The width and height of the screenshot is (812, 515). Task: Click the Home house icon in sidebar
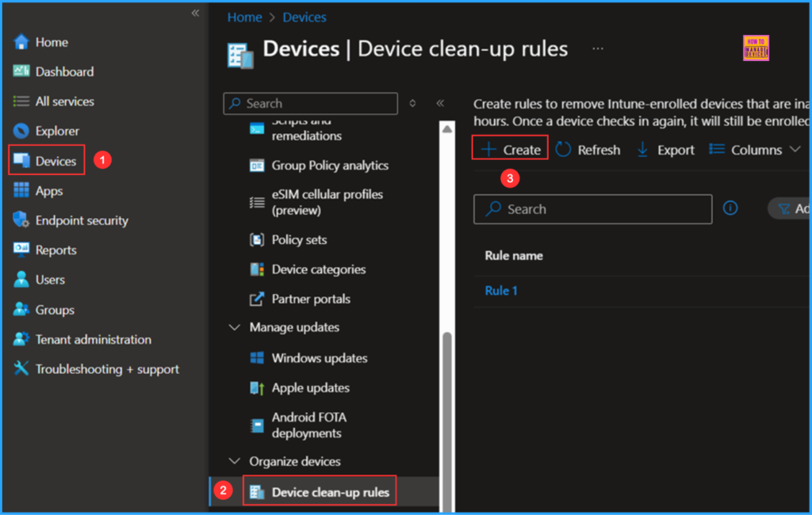21,42
